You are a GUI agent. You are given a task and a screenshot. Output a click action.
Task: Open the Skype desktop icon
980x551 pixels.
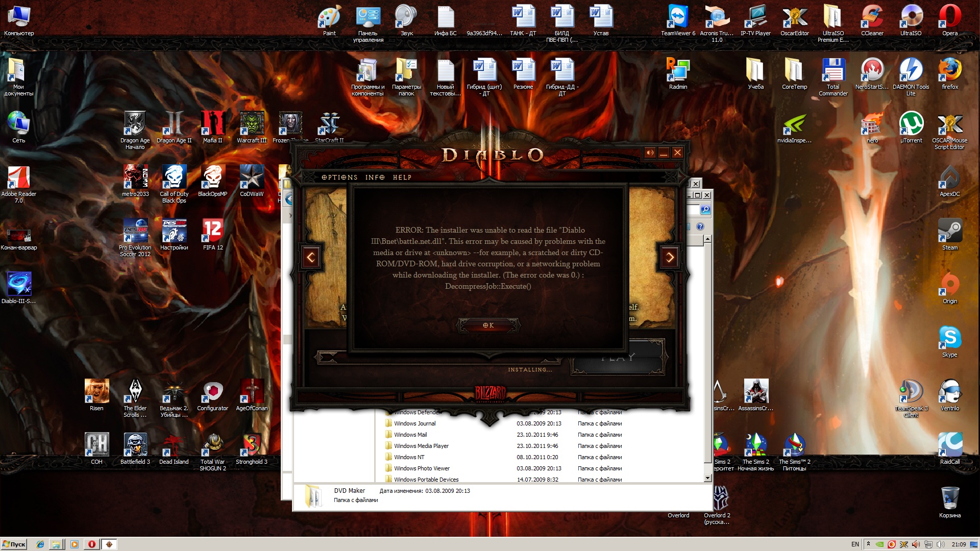[x=949, y=342]
